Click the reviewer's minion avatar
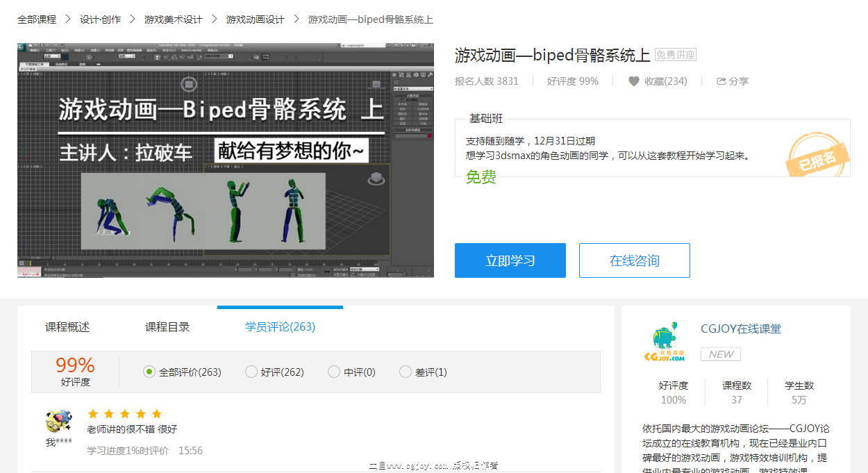 click(58, 421)
